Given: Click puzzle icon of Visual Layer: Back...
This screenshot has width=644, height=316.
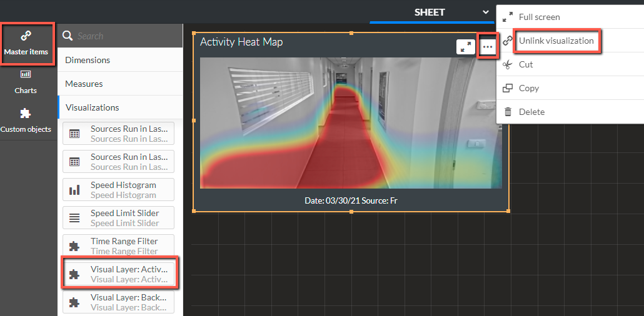Looking at the screenshot, I should click(74, 302).
